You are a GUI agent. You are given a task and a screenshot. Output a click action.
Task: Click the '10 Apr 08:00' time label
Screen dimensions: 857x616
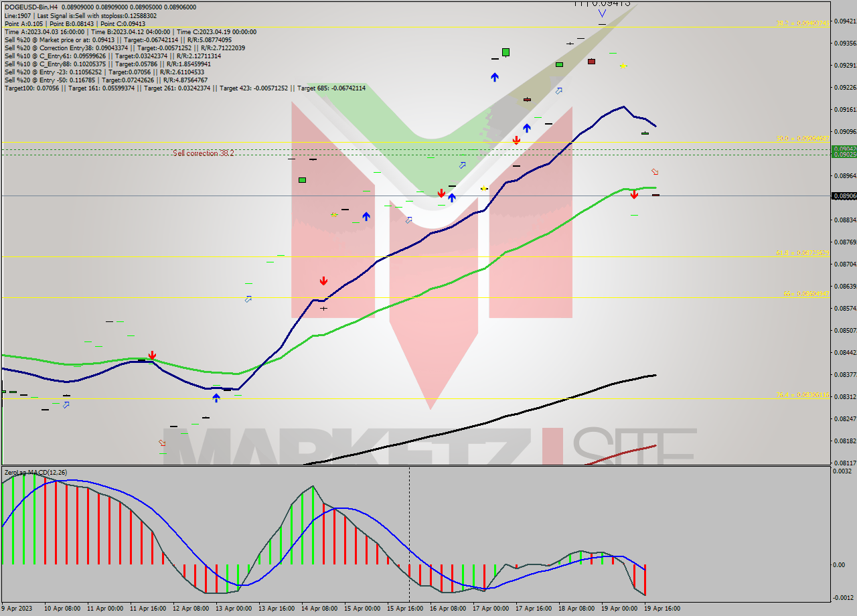[62, 609]
